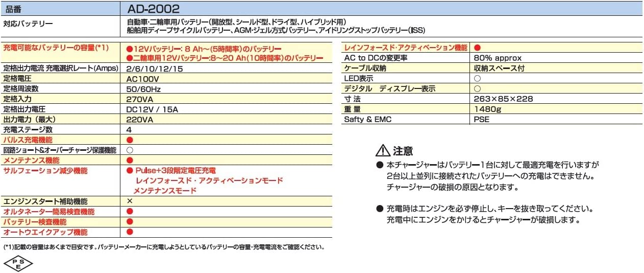Click the 定格周波数 label
Image resolution: width=644 pixels, height=273 pixels.
coord(21,89)
